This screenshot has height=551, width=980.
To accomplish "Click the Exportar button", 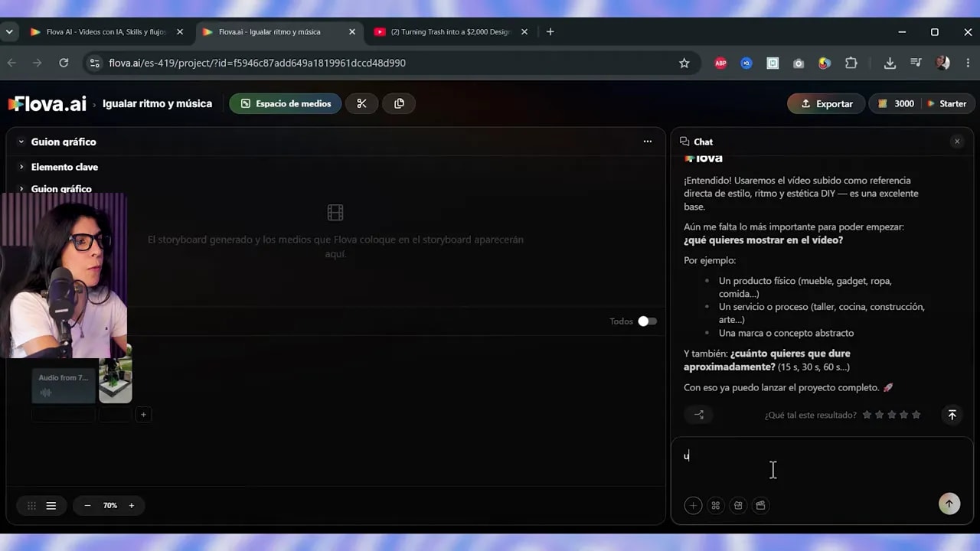I will [826, 104].
